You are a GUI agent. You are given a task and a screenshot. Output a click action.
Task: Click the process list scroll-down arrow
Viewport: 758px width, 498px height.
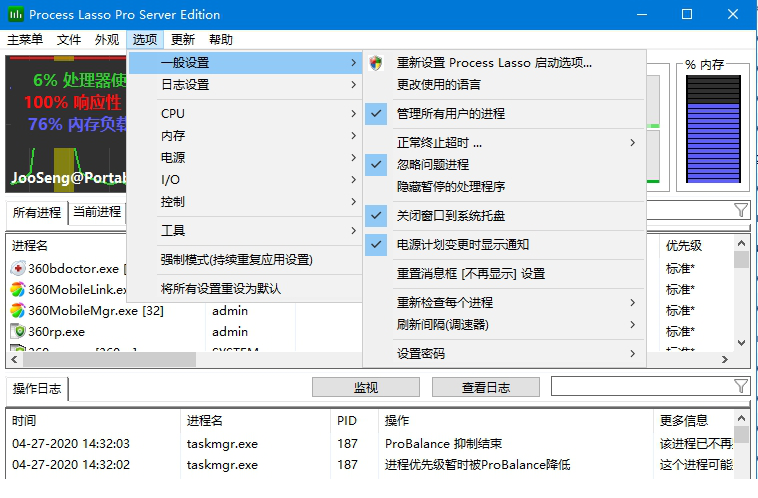click(741, 343)
